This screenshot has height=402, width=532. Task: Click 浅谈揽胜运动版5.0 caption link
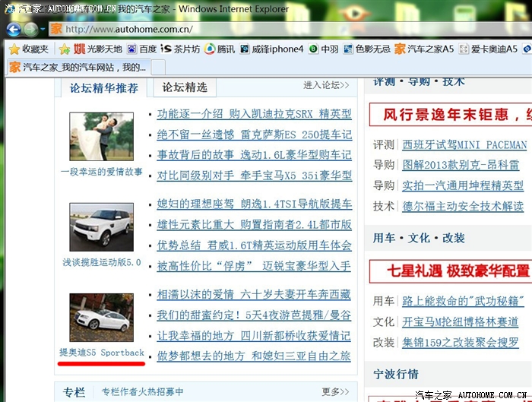click(x=101, y=262)
